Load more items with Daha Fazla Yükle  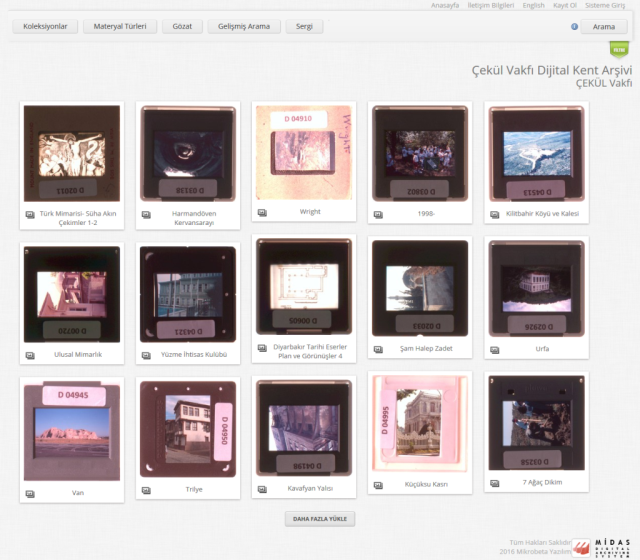coord(320,519)
